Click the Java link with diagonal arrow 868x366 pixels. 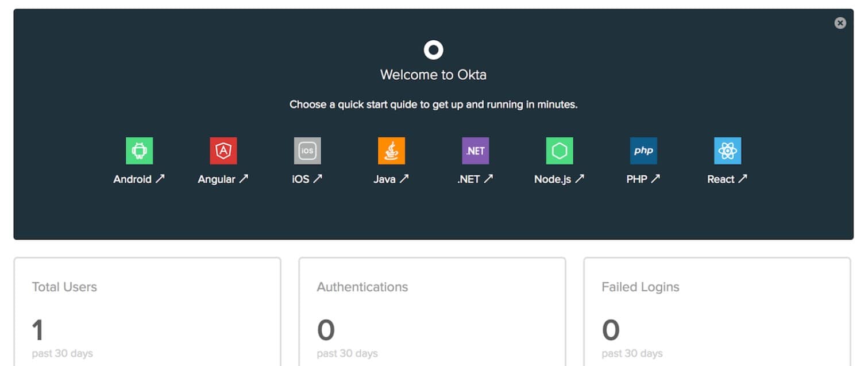[x=391, y=179]
